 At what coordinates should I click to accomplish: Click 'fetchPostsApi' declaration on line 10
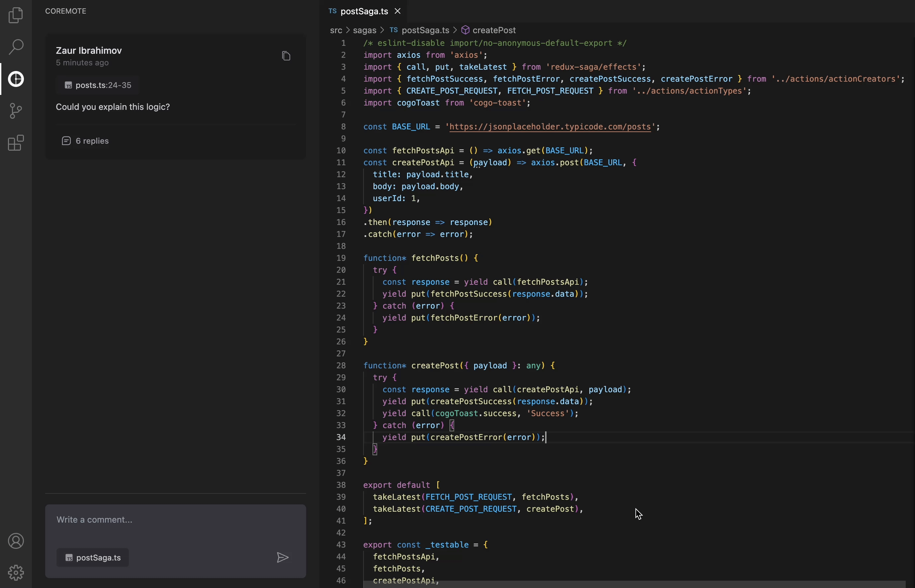pos(423,150)
